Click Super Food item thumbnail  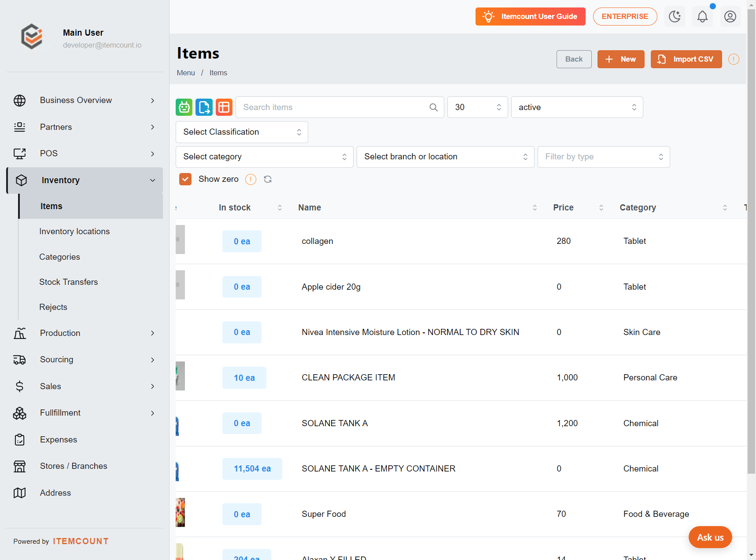180,512
